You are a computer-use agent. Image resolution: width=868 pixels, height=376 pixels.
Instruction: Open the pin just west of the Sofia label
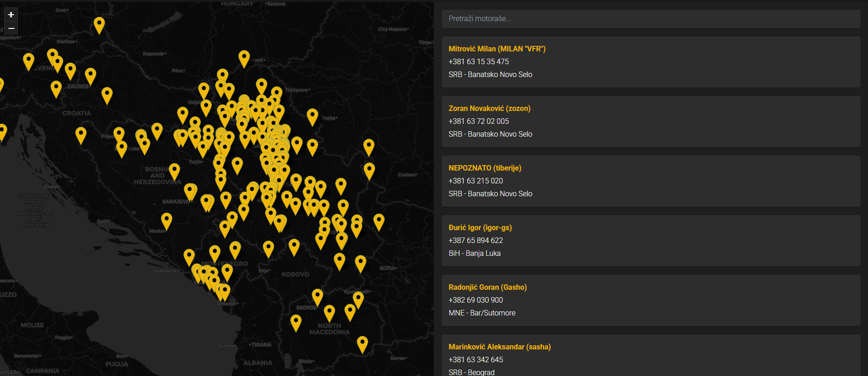coord(360,263)
